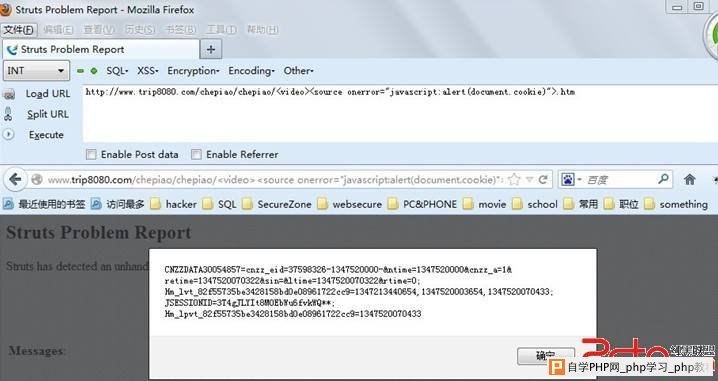Open the Other dropdown menu
Viewport: 718px width, 381px height.
click(x=299, y=71)
